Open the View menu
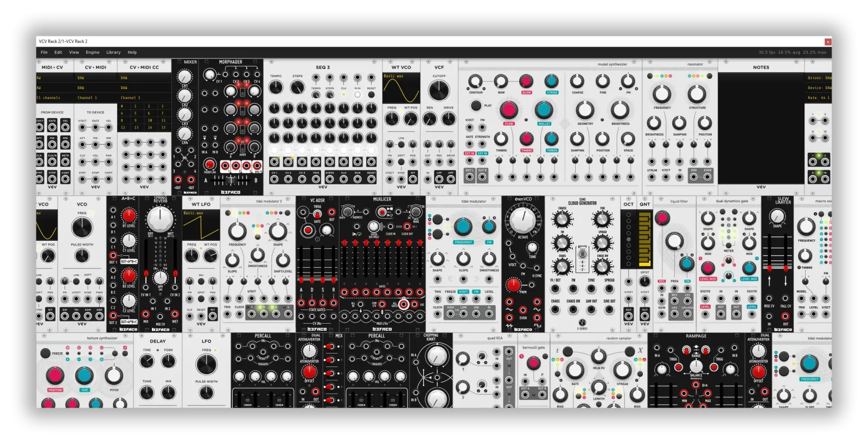Image resolution: width=868 pixels, height=444 pixels. coord(74,52)
